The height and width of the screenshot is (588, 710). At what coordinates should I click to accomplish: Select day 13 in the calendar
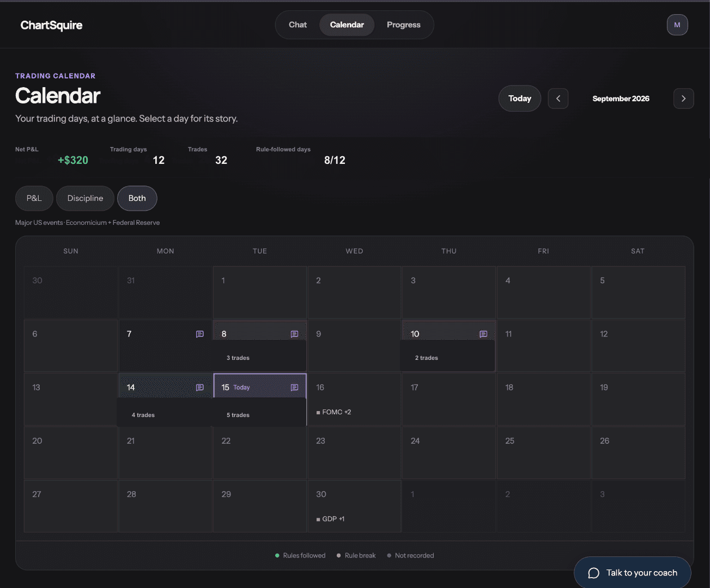pos(71,399)
